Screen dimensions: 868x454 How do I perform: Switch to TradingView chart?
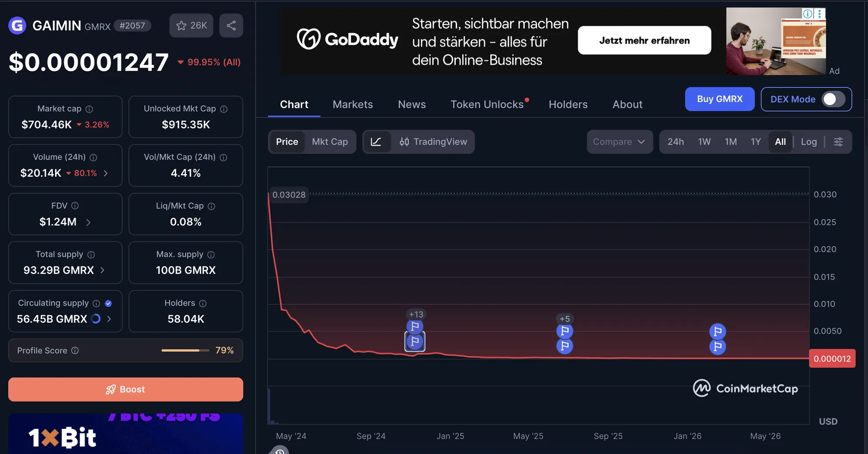(433, 142)
